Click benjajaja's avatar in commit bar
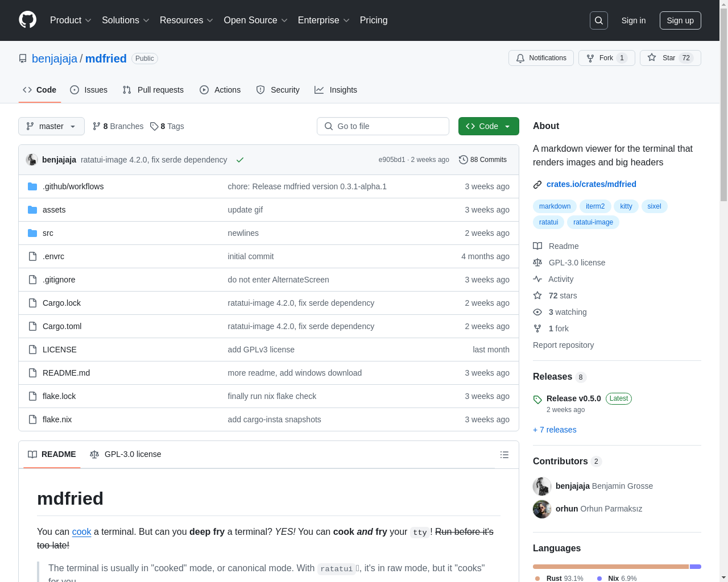This screenshot has height=582, width=728. 32,160
